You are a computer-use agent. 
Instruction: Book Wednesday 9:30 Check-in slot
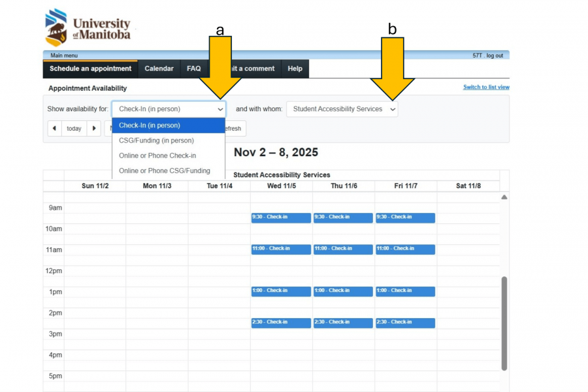[281, 218]
